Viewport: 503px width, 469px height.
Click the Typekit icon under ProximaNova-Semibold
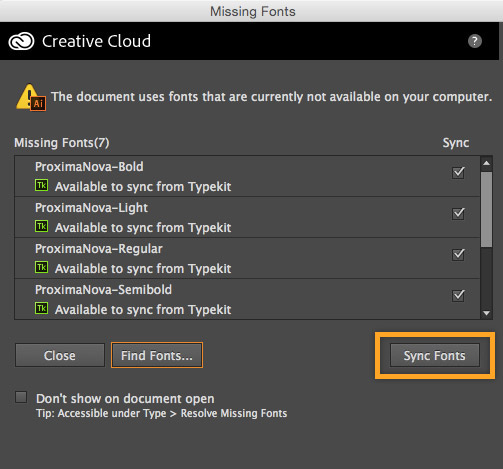42,308
